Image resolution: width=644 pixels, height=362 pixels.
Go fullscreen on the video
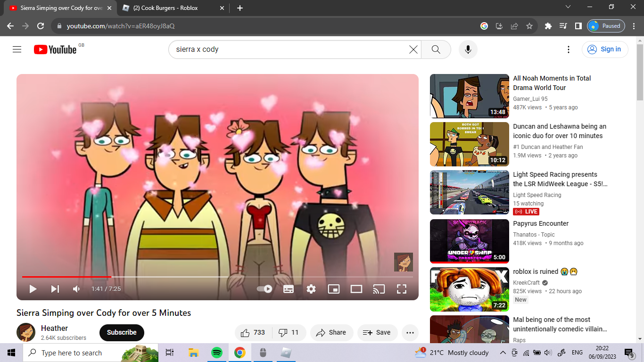402,289
